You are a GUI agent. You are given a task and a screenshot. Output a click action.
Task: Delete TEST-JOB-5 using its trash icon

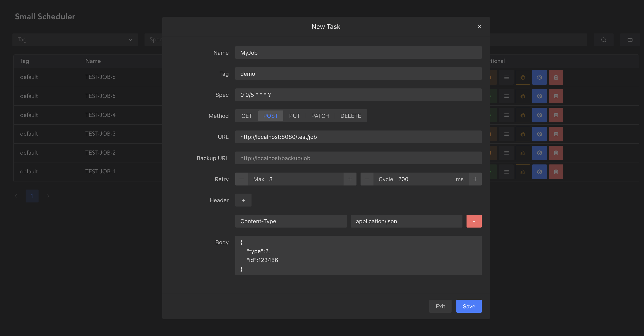pos(556,96)
